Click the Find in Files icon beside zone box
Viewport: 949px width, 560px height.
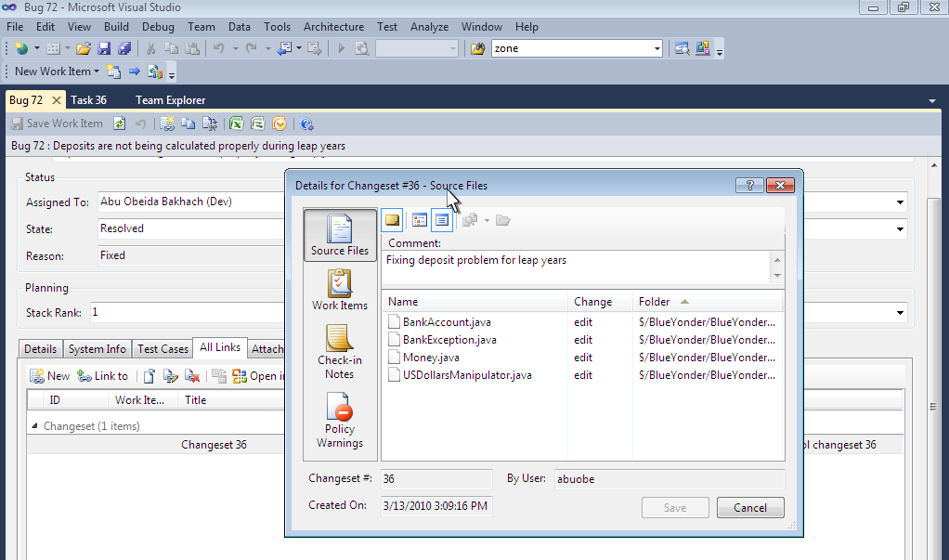pyautogui.click(x=477, y=48)
